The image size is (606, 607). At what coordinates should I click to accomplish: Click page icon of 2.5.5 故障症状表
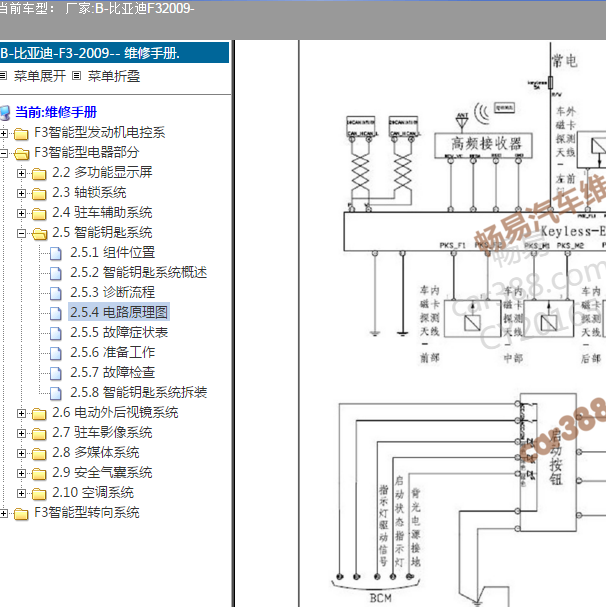coord(56,334)
